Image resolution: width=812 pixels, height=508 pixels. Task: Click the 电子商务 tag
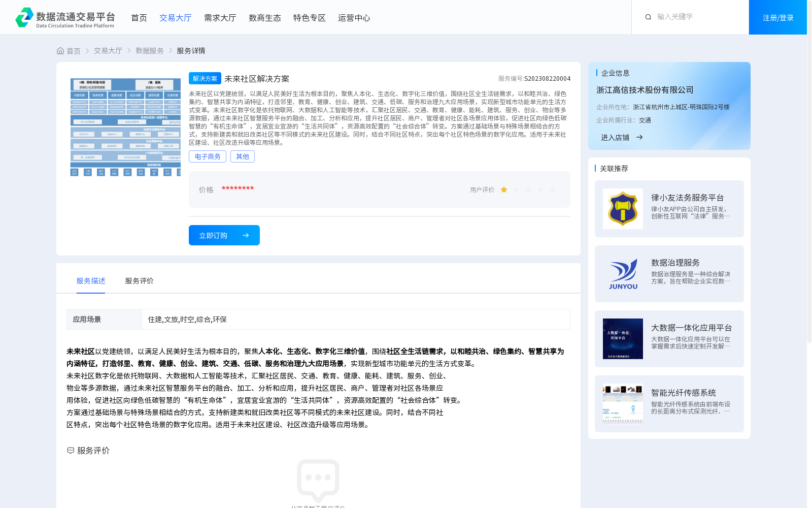[208, 156]
